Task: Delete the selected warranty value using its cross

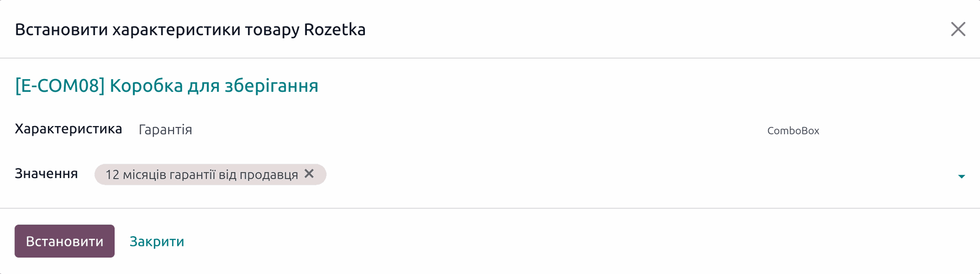Action: pyautogui.click(x=309, y=173)
